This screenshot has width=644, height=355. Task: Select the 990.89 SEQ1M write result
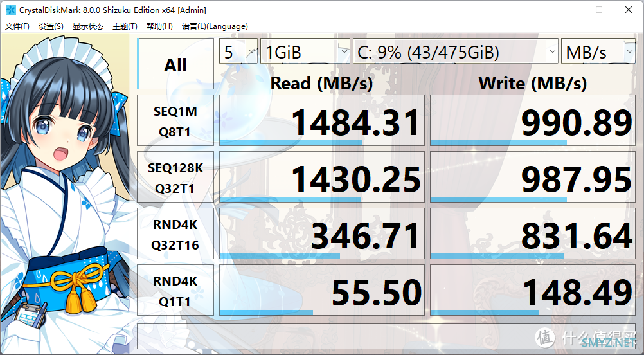pyautogui.click(x=533, y=120)
